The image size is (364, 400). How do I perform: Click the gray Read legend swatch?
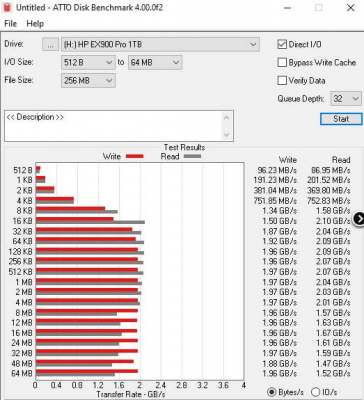(192, 156)
